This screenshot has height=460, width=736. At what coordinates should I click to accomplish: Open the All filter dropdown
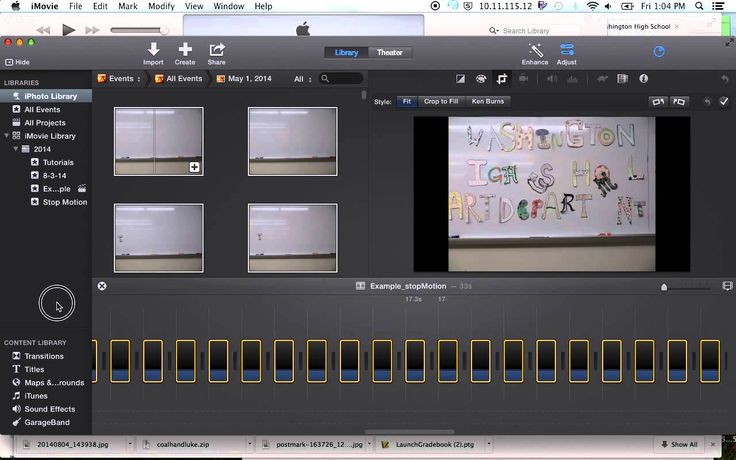pyautogui.click(x=302, y=78)
